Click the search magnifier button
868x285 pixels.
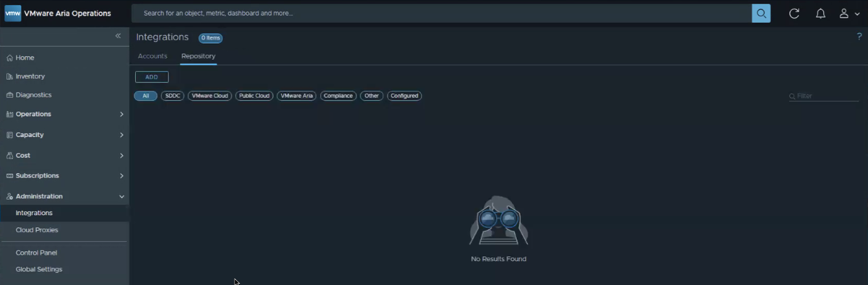pos(761,14)
